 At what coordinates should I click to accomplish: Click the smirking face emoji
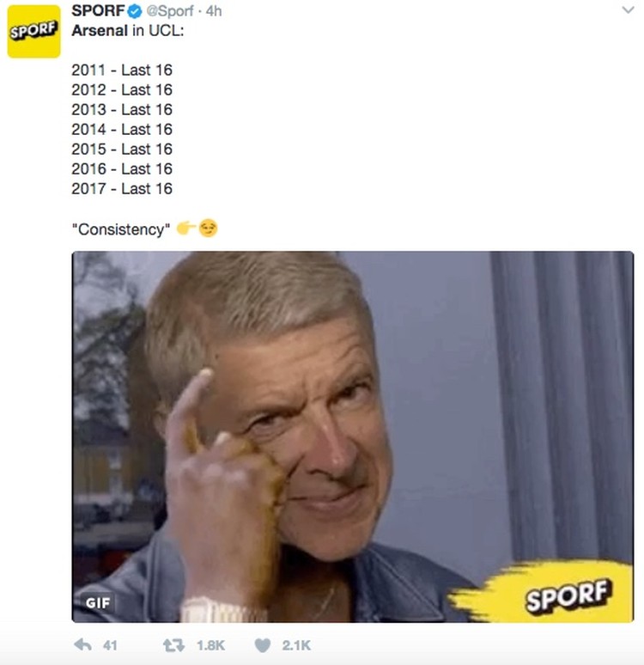[x=208, y=229]
